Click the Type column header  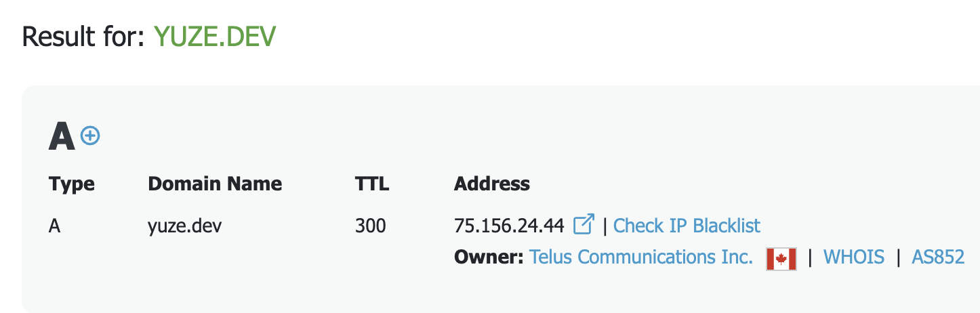pos(72,184)
